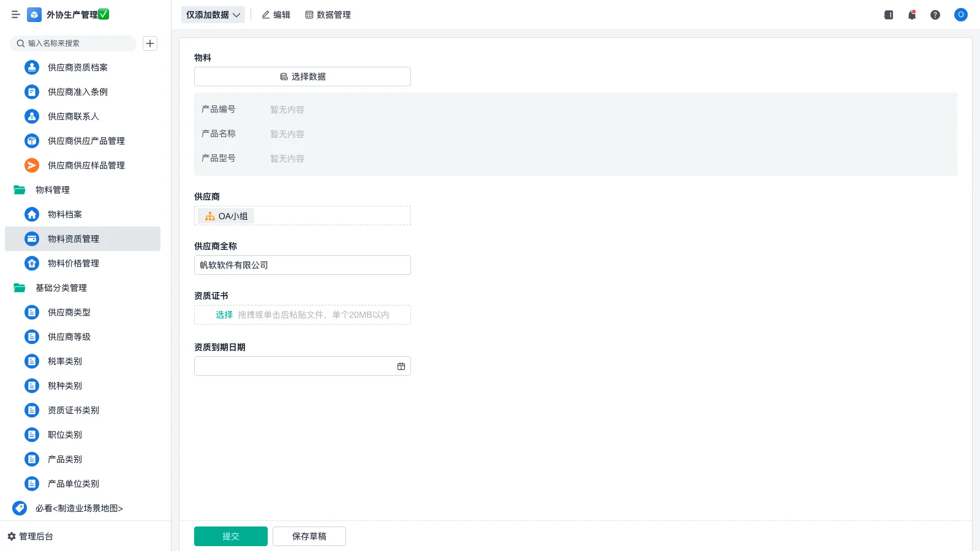The height and width of the screenshot is (551, 980).
Task: Click the 保存草稿 button
Action: (309, 536)
